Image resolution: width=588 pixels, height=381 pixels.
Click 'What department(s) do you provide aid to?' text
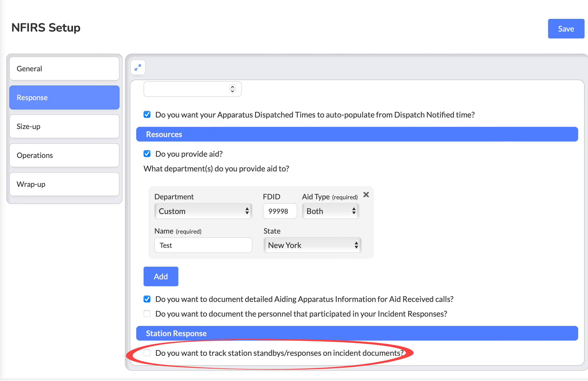click(x=216, y=169)
